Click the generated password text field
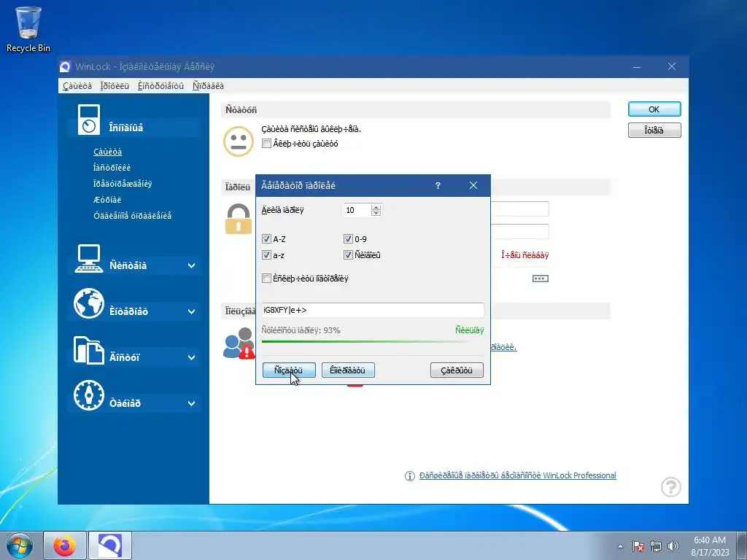Viewport: 747px width, 560px height. (373, 310)
